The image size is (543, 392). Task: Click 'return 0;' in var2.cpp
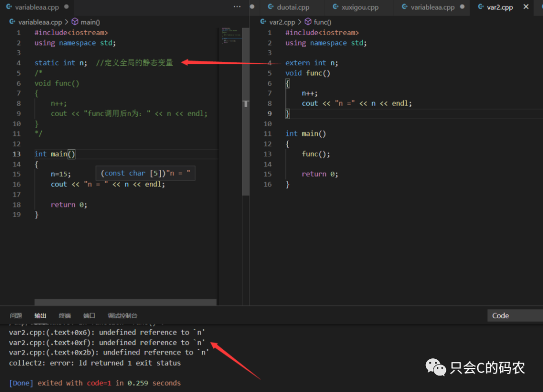click(x=319, y=174)
